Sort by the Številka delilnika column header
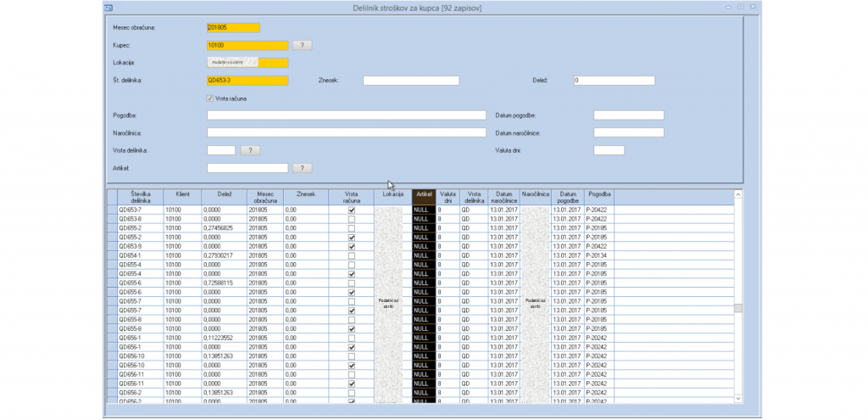 click(x=141, y=197)
